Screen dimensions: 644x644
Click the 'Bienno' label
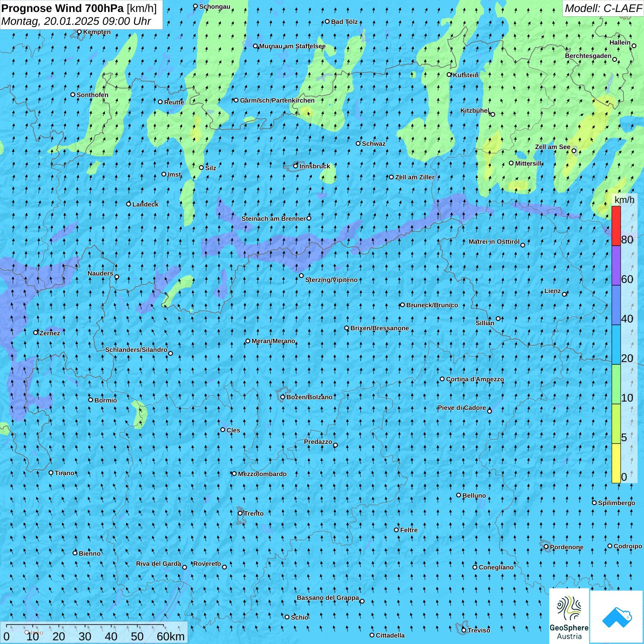(90, 554)
